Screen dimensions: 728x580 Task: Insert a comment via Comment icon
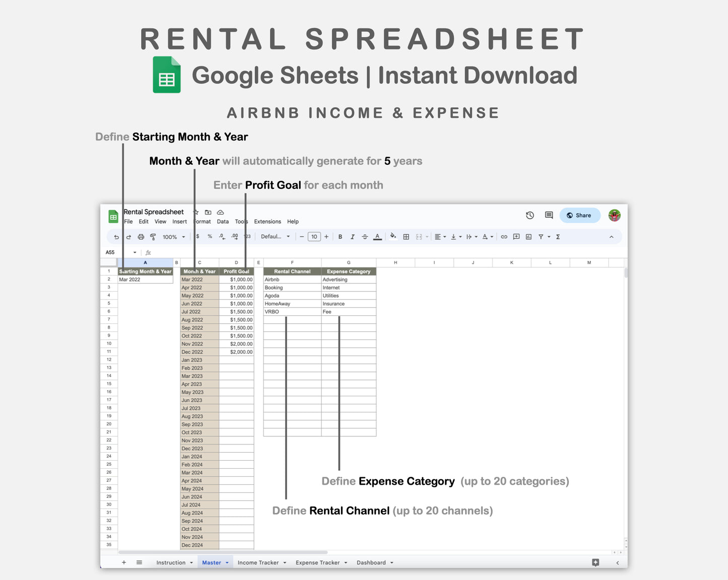tap(516, 237)
